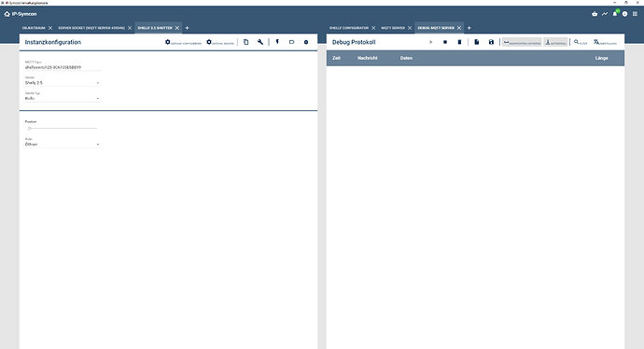The width and height of the screenshot is (644, 349).
Task: Click the Zeit column header
Action: click(x=336, y=58)
